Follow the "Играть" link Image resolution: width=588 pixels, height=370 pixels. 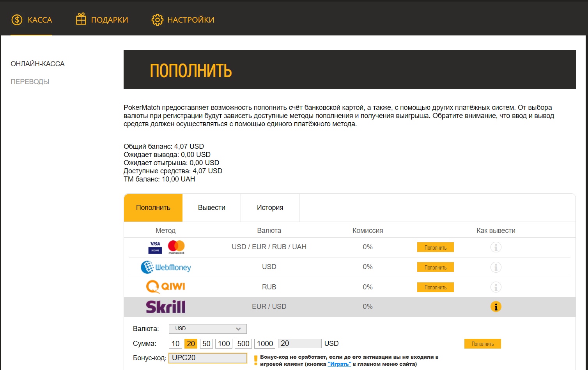(x=339, y=364)
